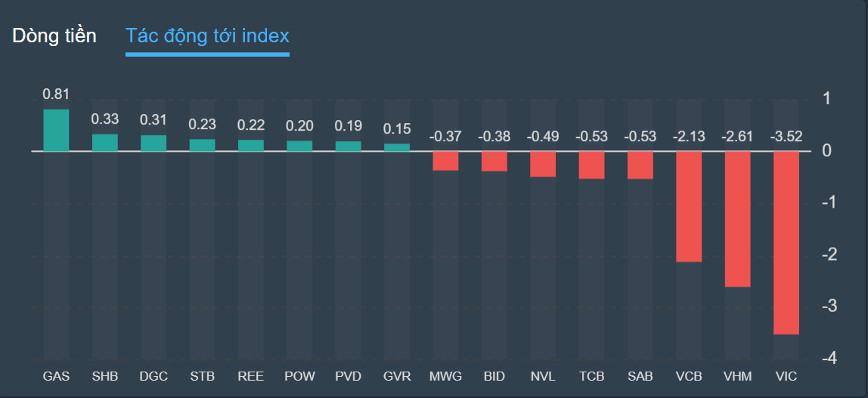
Task: Click the red NVL bar
Action: pos(543,164)
